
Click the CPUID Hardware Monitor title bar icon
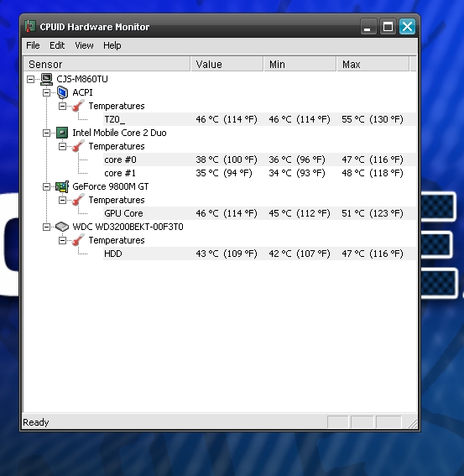(x=30, y=26)
